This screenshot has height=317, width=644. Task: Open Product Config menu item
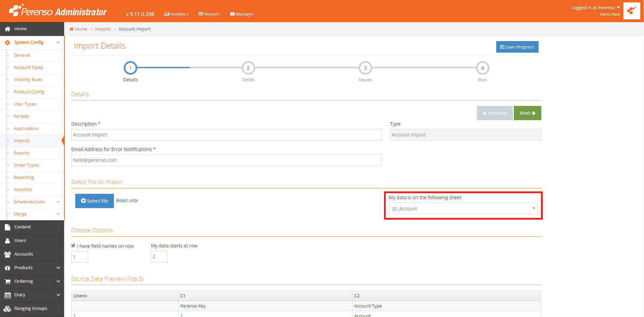coord(29,92)
